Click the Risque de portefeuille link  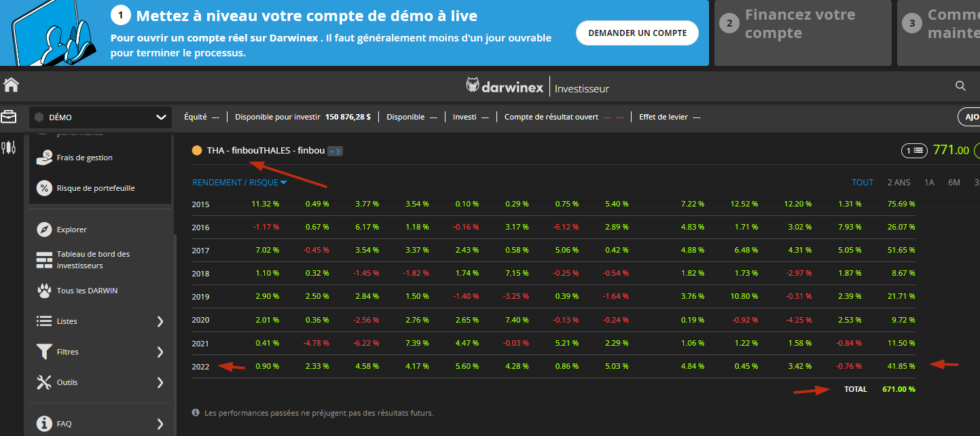click(x=96, y=188)
